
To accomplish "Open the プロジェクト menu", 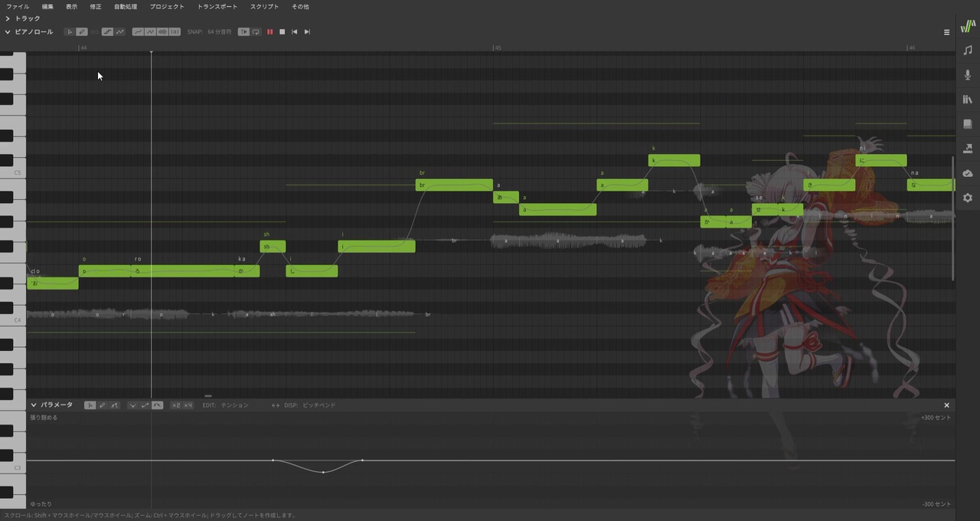I will (167, 6).
